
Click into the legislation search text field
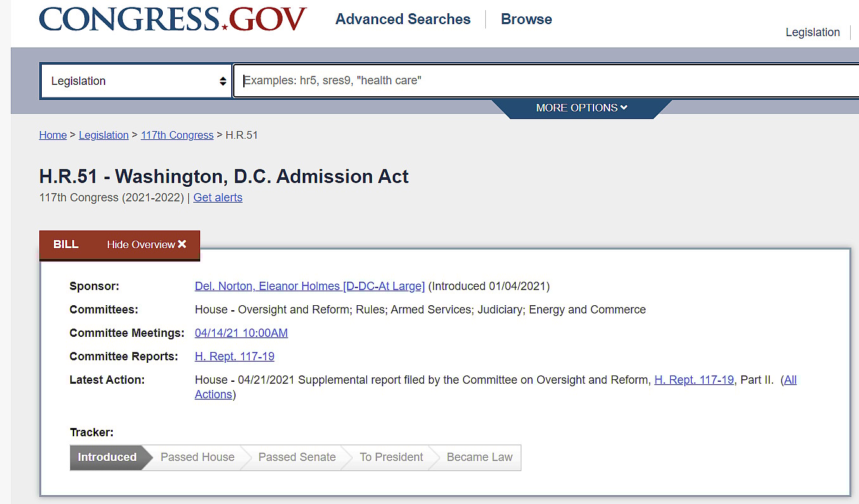[x=545, y=81]
